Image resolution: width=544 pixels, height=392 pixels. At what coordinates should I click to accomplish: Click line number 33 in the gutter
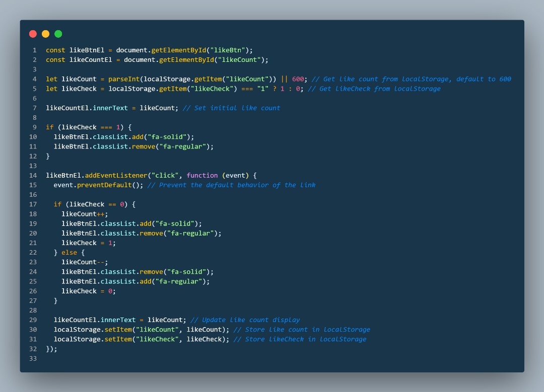(33, 358)
